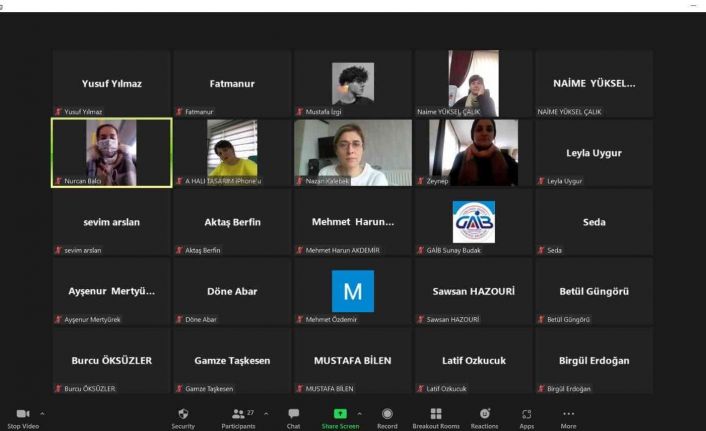Select the Gamze Taşkesen name tile
Screen dimensions: 706x431
[232, 361]
